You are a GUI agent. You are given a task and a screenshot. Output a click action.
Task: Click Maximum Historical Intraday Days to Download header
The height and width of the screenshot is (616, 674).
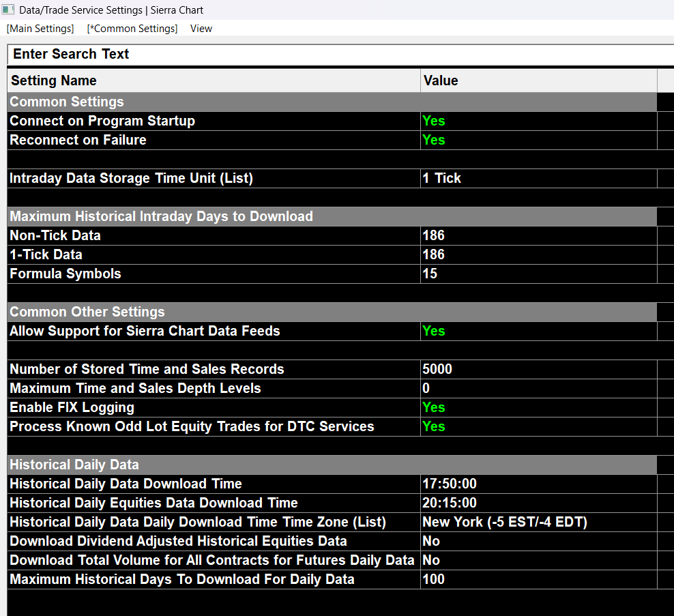point(332,216)
